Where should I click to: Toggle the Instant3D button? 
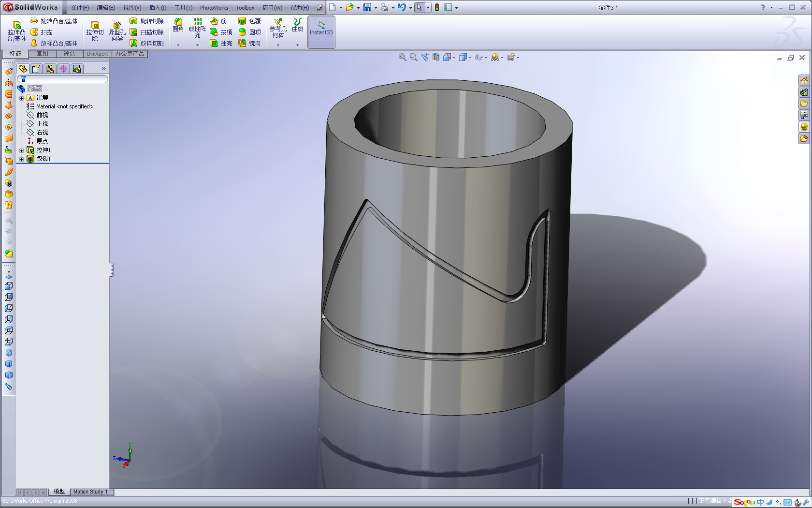[x=321, y=32]
